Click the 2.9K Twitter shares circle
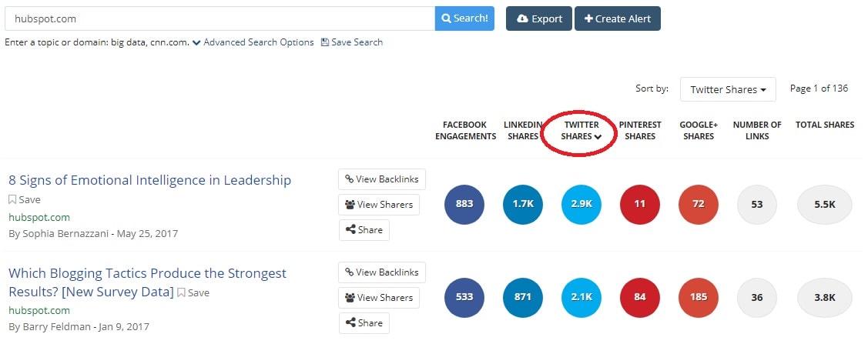The height and width of the screenshot is (344, 868). pos(581,205)
